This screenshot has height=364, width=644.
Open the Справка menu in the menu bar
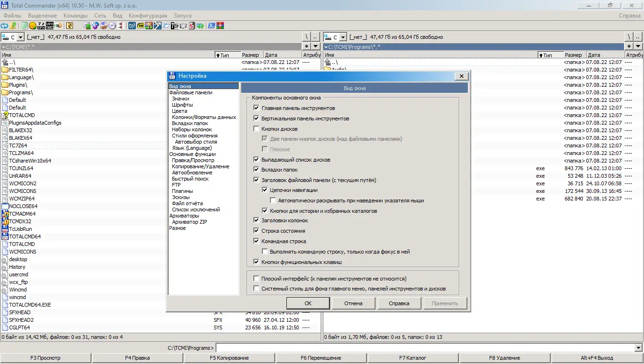coord(630,16)
